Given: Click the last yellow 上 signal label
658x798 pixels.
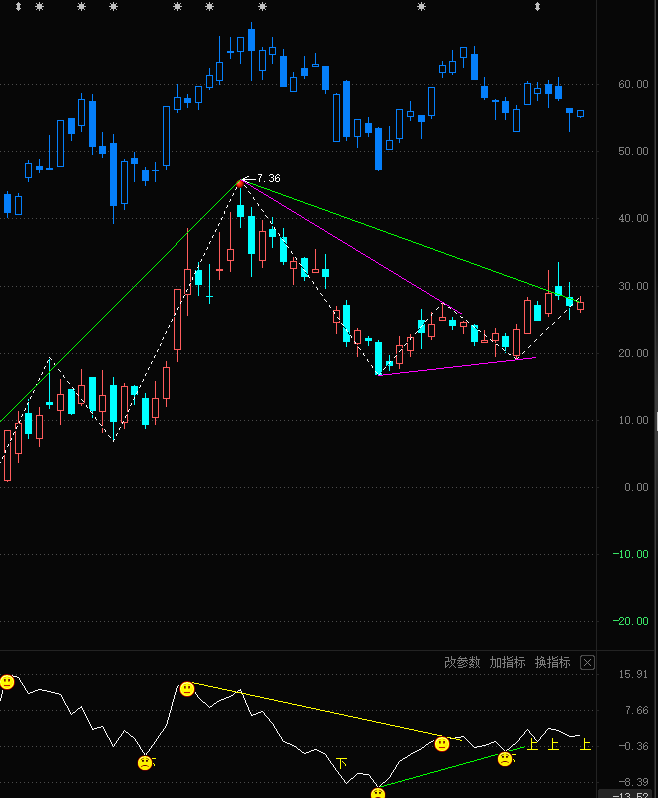Looking at the screenshot, I should [x=585, y=745].
